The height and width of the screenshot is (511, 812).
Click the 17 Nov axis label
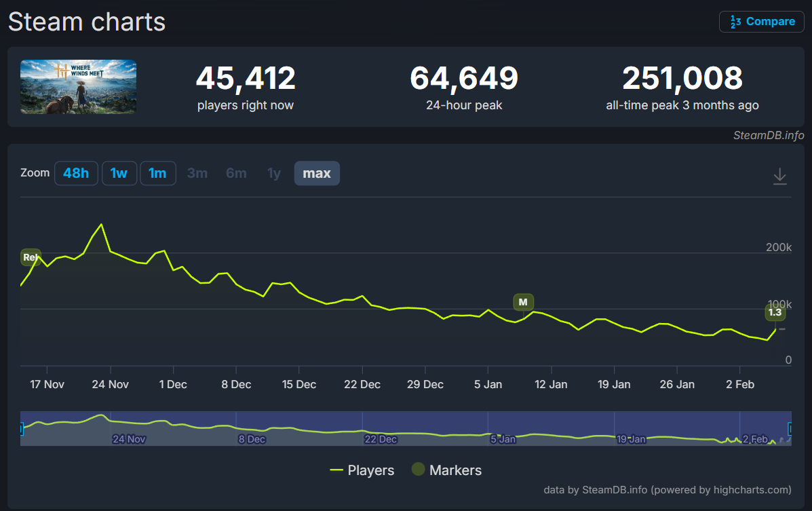[x=47, y=385]
